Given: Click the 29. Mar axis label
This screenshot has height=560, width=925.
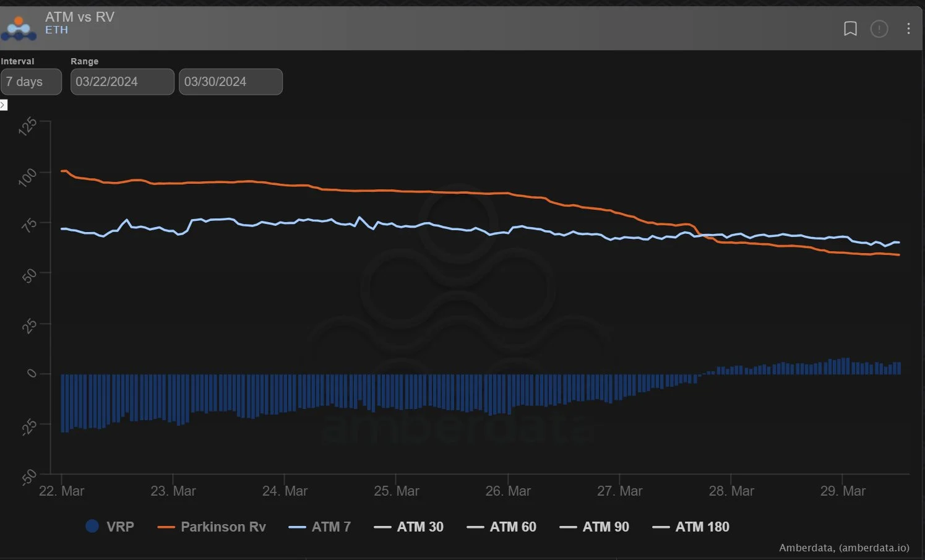Looking at the screenshot, I should tap(843, 491).
